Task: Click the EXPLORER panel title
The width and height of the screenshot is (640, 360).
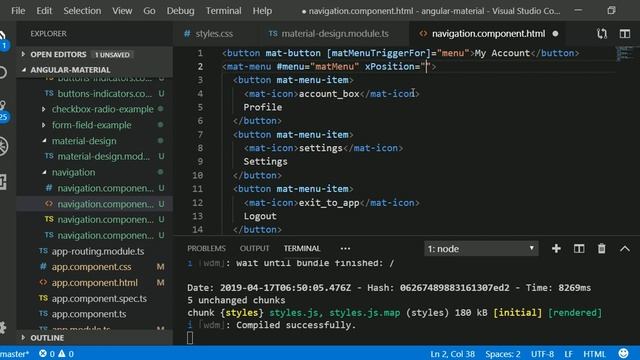Action: click(48, 33)
